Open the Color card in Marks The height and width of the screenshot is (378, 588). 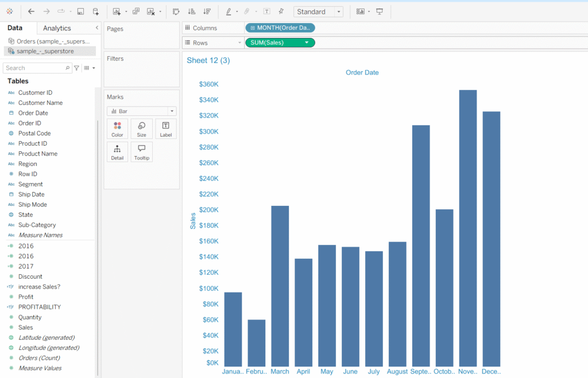point(117,129)
